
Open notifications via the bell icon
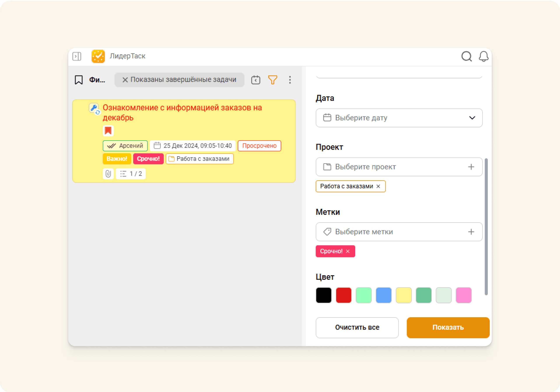click(484, 56)
